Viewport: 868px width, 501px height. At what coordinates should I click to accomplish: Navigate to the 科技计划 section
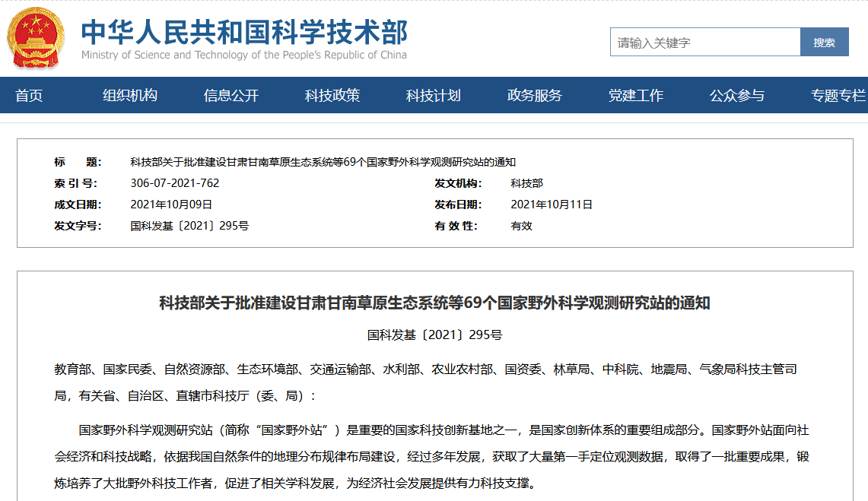tap(434, 96)
